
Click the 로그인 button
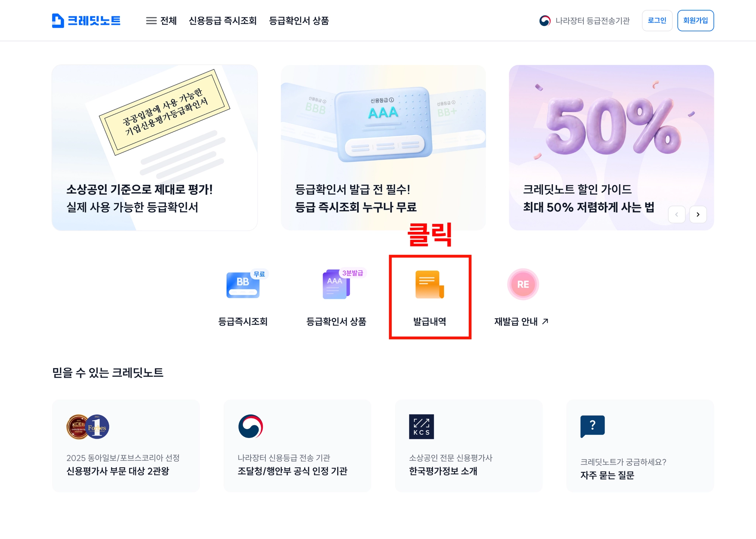(x=657, y=21)
